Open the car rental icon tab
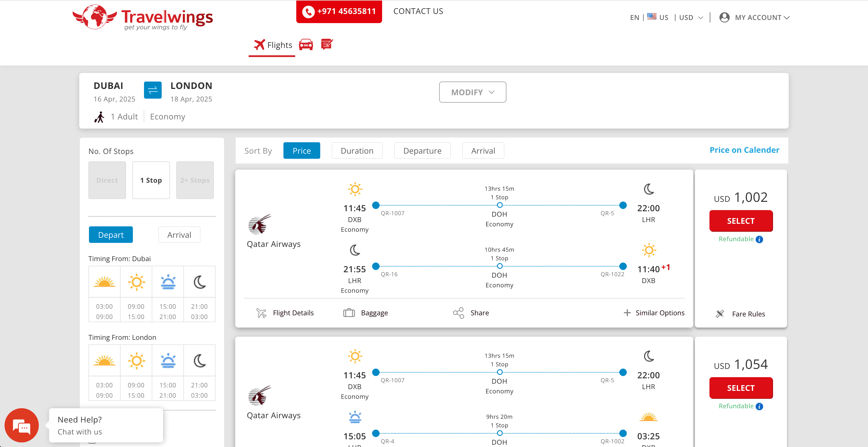 [x=306, y=44]
